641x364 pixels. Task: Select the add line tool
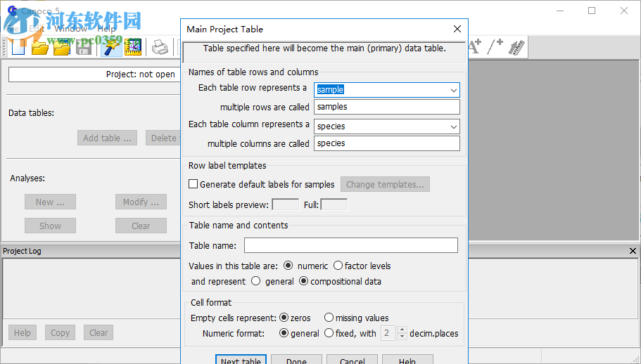(x=495, y=47)
